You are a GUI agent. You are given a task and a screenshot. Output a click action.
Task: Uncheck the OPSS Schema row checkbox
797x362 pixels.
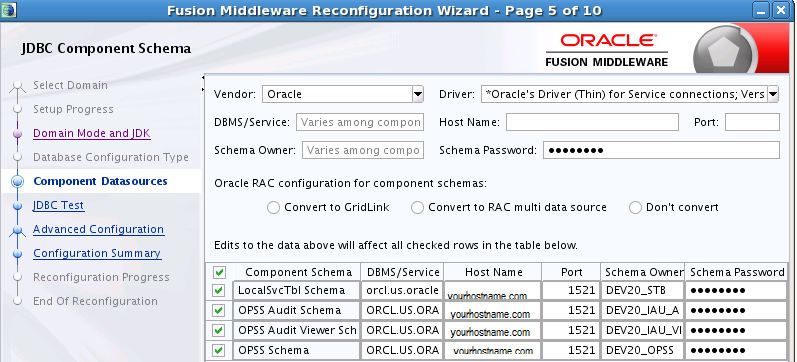[219, 350]
